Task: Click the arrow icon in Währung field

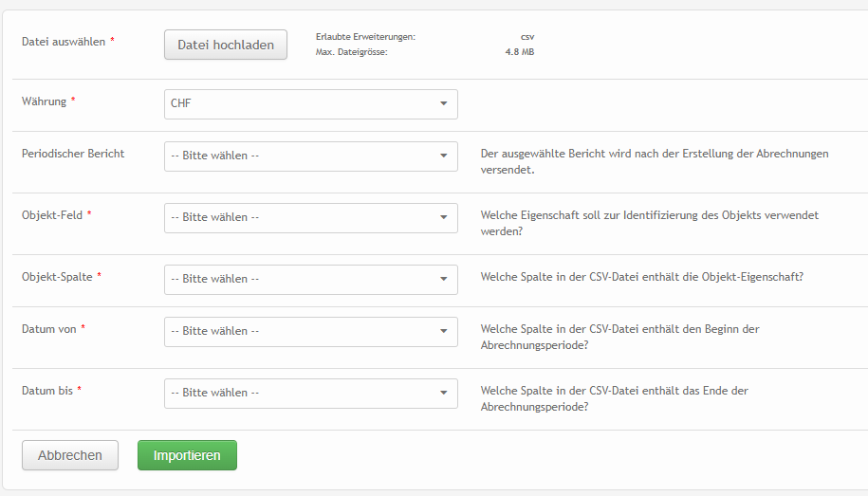Action: point(443,104)
